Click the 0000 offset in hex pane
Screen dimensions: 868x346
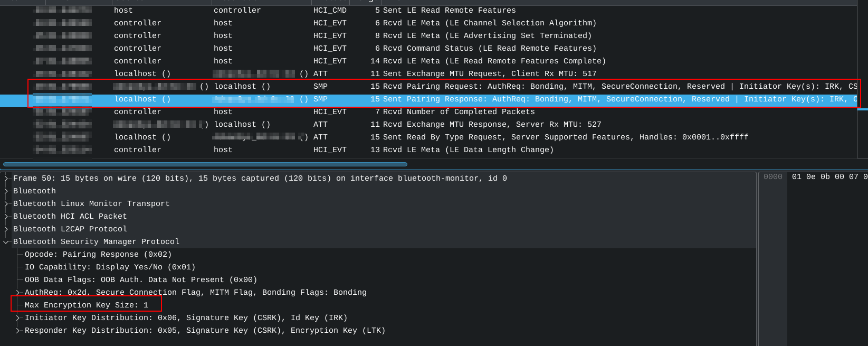click(x=773, y=177)
